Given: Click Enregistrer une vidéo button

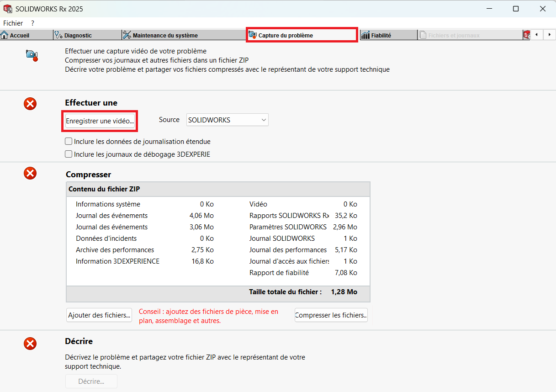Looking at the screenshot, I should coord(100,121).
